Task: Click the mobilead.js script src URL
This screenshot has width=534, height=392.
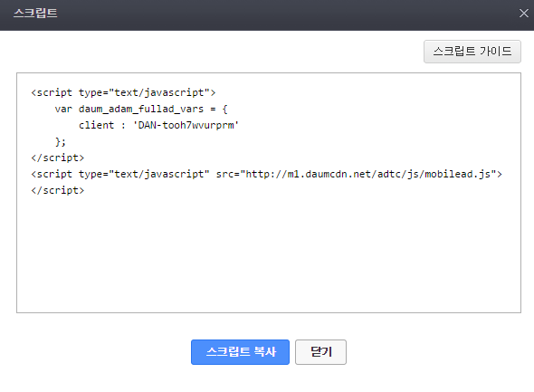Action: tap(368, 174)
